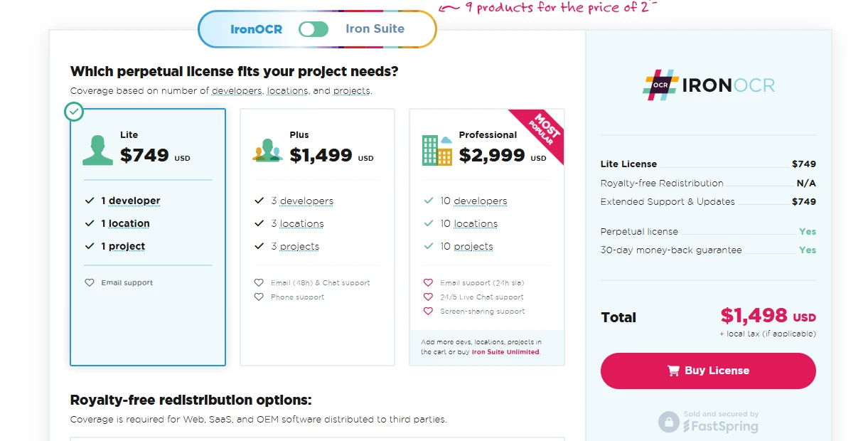Click the Plus plan group-users icon
This screenshot has height=441, width=868.
[x=267, y=150]
